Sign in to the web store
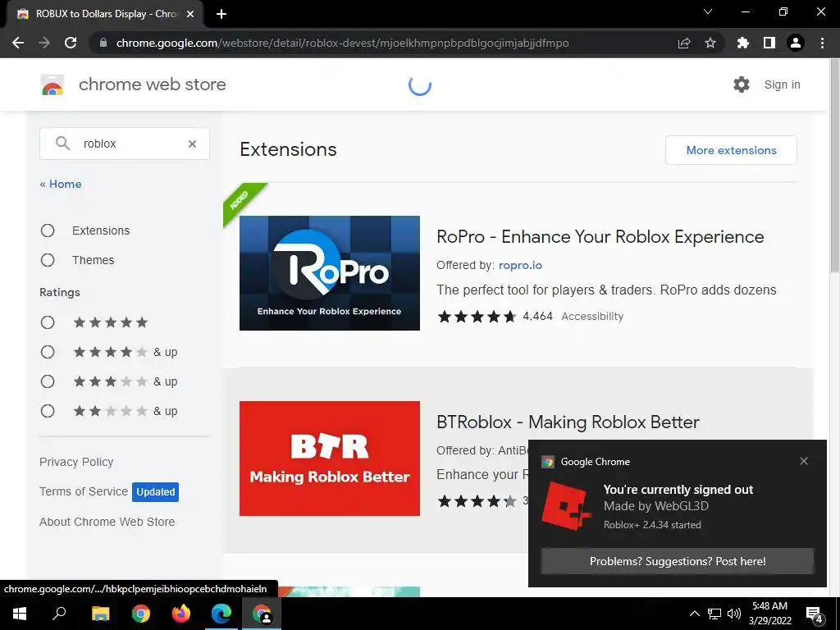The image size is (840, 630). click(x=782, y=84)
